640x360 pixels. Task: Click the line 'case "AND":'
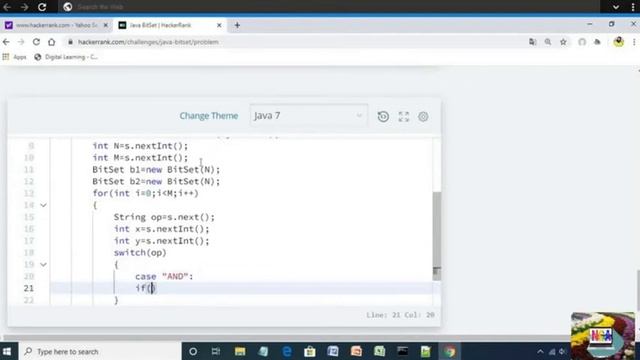pos(164,276)
